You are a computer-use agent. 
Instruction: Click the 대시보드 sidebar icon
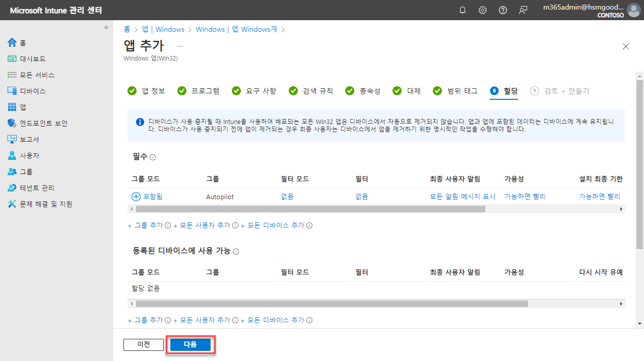pyautogui.click(x=13, y=58)
